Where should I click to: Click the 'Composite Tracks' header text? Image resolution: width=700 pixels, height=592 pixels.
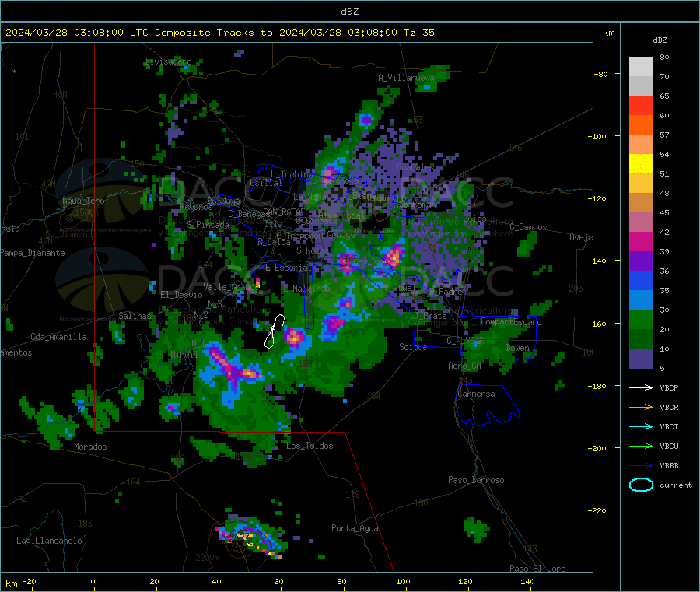205,33
